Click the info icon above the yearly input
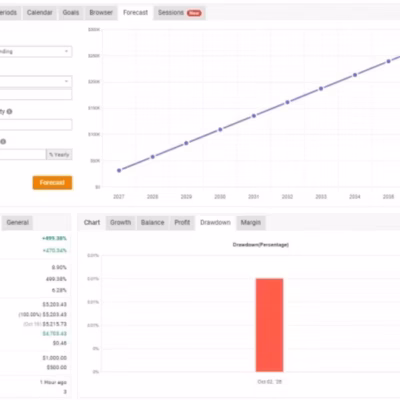Screen dimensions: 400x400 click(3, 142)
